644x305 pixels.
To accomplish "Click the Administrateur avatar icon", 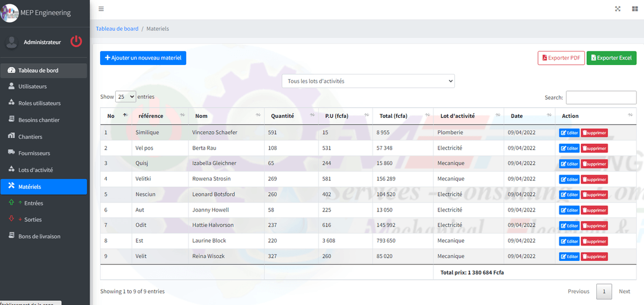I will coord(11,42).
